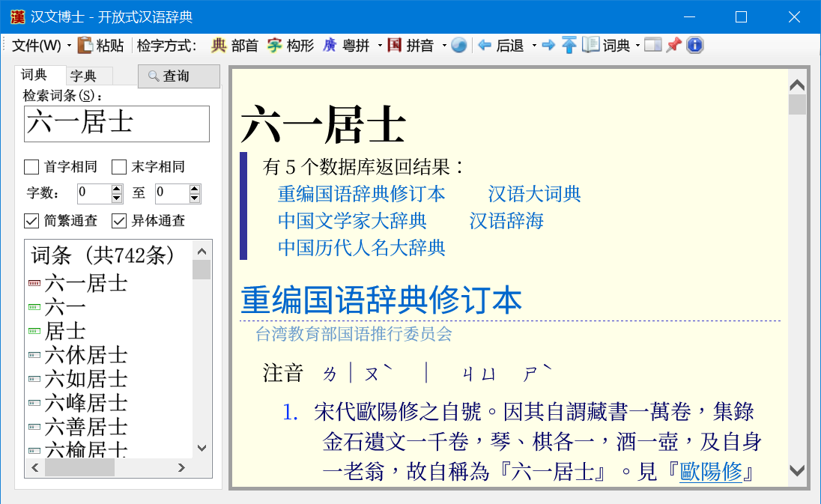This screenshot has height=504, width=821.
Task: Uncheck the 简繁通查 checkbox
Action: tap(31, 221)
